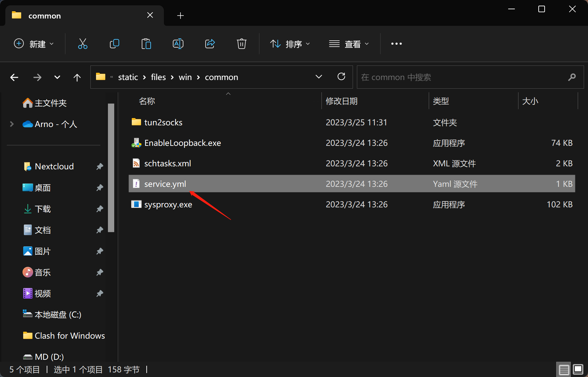Select the schtasks.xml file name
Screen dimensions: 588x377
(168, 163)
